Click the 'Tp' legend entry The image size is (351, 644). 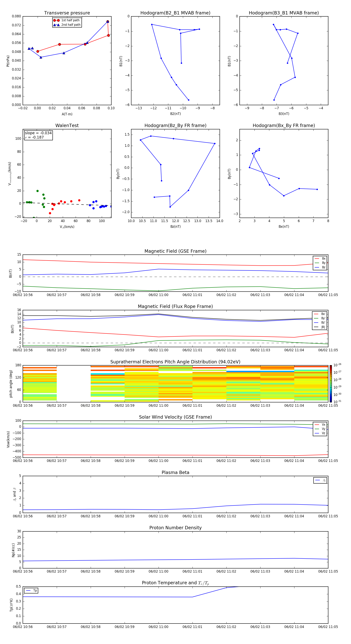coord(31,591)
